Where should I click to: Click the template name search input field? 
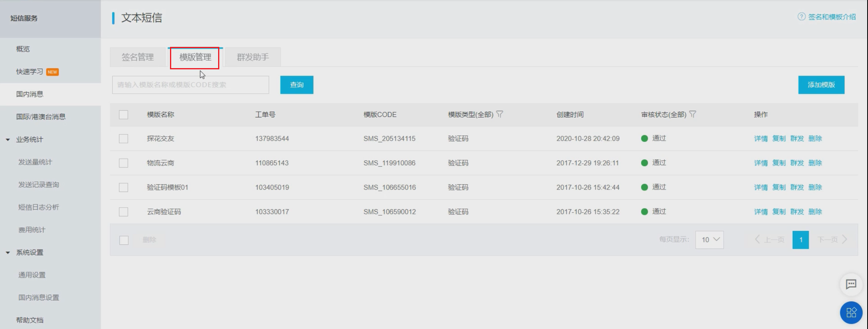[x=190, y=85]
